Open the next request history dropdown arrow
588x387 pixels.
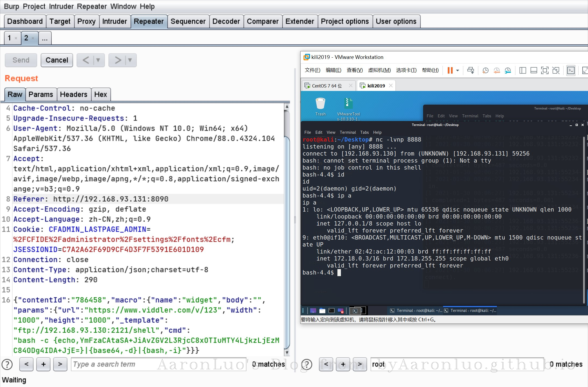pyautogui.click(x=130, y=60)
